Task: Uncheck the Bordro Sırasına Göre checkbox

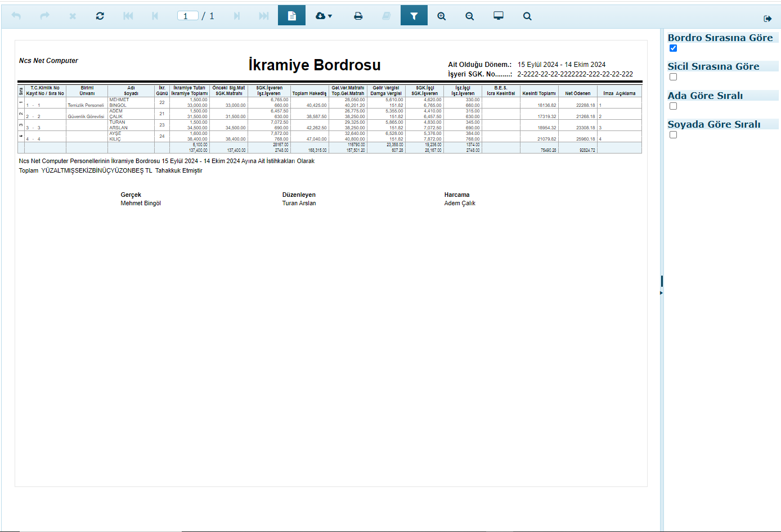Action: tap(673, 48)
